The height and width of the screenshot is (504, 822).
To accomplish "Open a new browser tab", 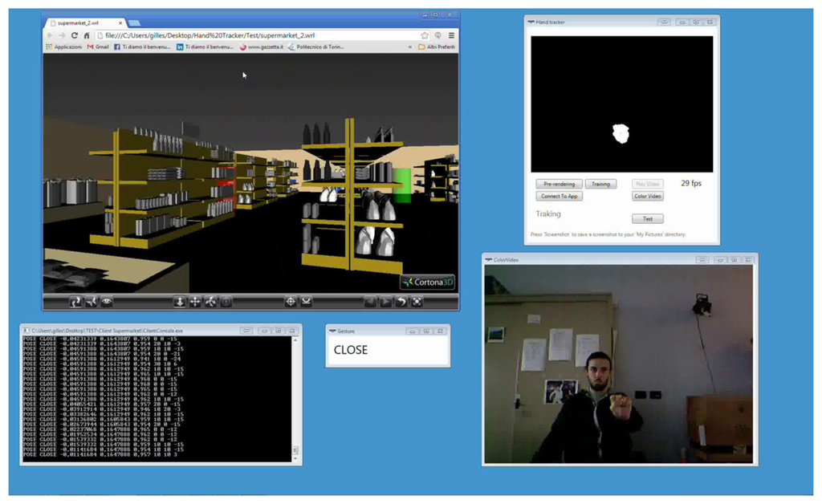I will point(134,23).
